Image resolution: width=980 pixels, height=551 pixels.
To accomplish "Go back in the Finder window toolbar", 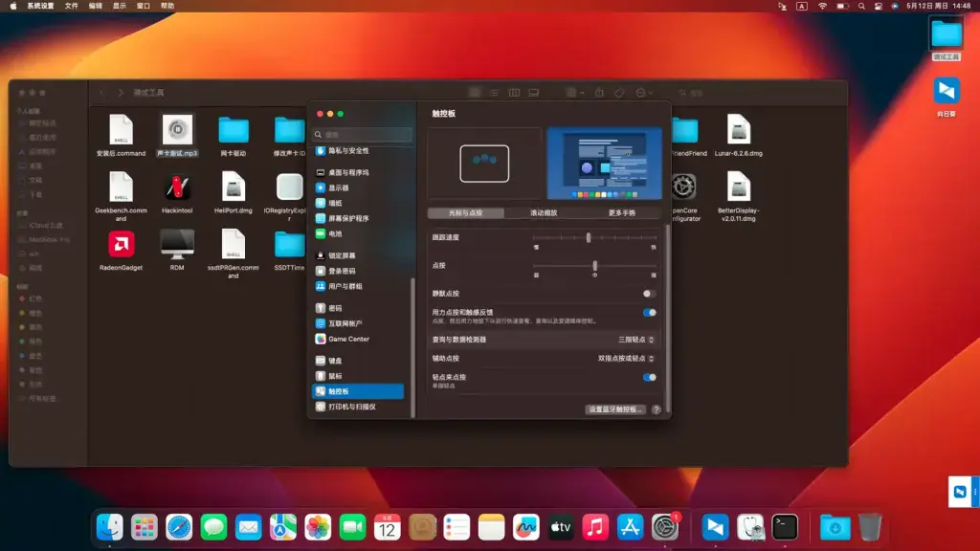I will (x=101, y=93).
